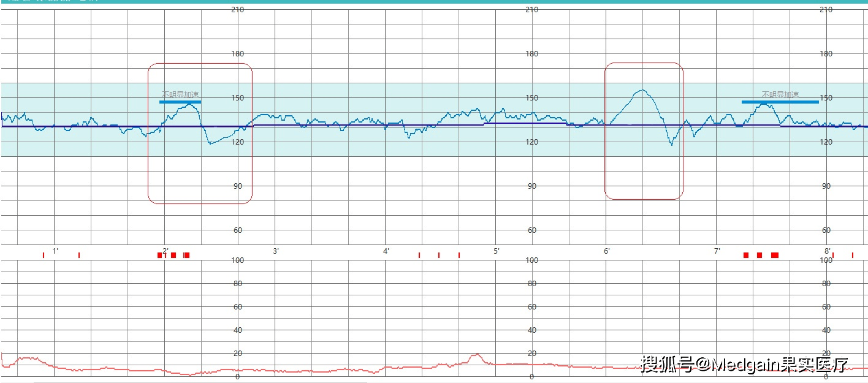Click the 5' minute label

coord(497,251)
